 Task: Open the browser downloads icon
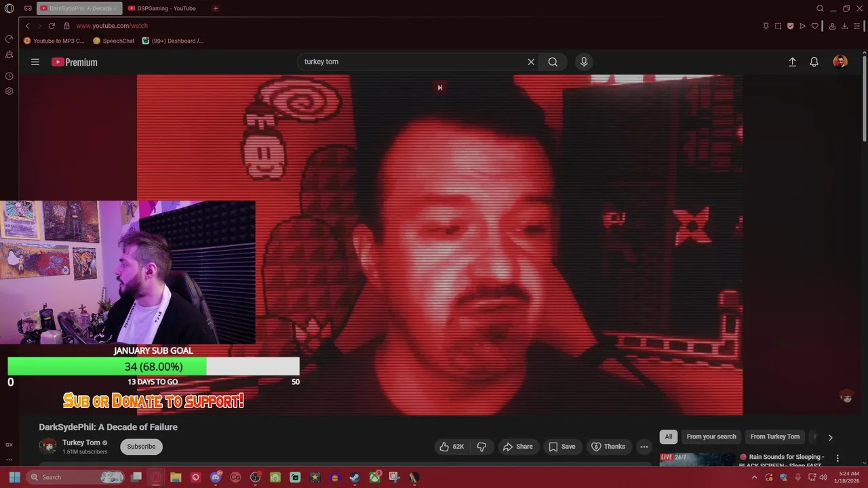click(x=844, y=26)
